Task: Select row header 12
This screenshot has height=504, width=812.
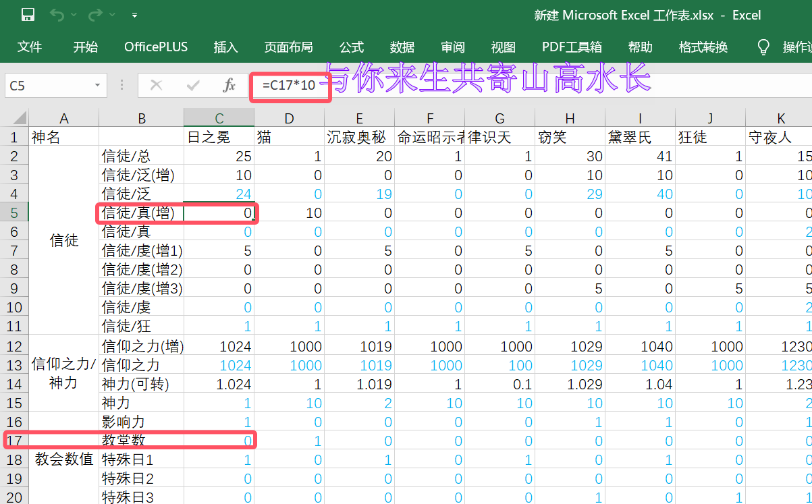Action: tap(15, 346)
